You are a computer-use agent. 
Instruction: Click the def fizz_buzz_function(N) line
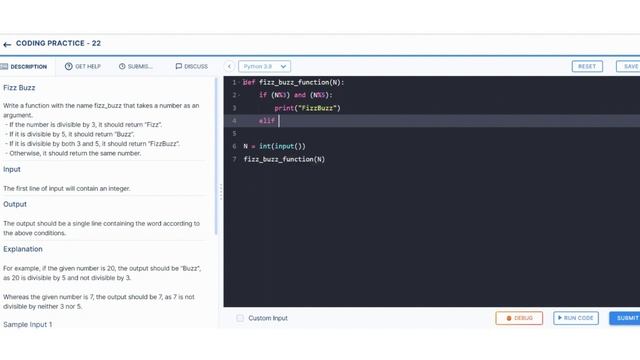tap(293, 82)
